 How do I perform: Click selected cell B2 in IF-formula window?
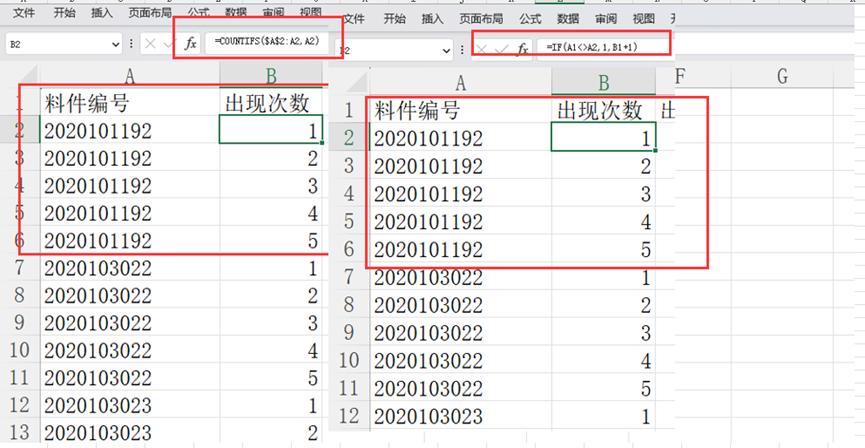point(604,138)
